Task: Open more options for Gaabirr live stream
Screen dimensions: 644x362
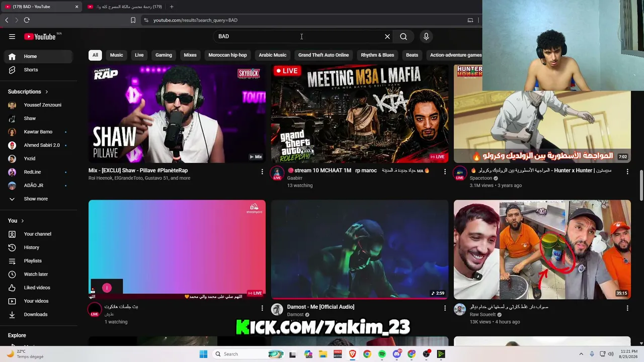Action: pyautogui.click(x=445, y=171)
